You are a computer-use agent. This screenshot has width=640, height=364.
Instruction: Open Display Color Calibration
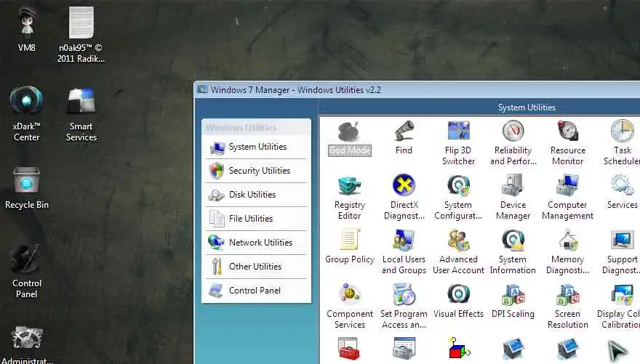(x=619, y=307)
